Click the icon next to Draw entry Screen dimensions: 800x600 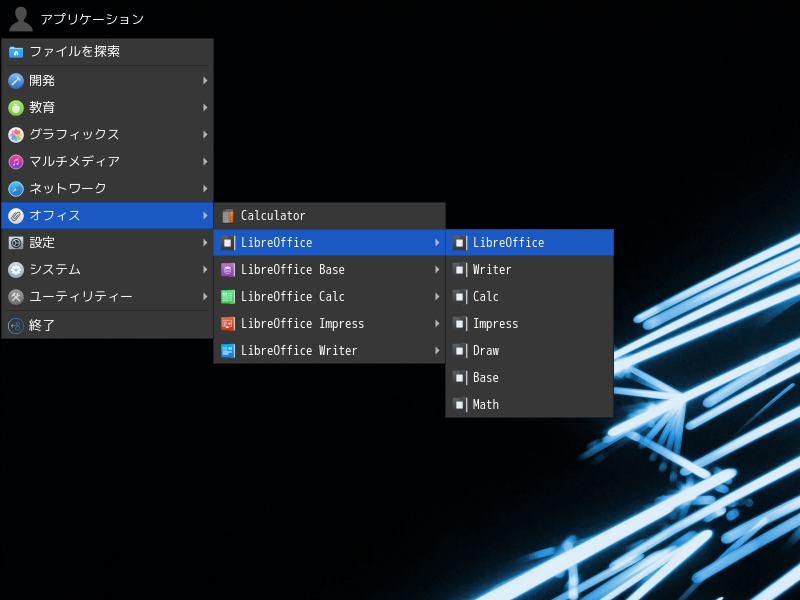460,351
